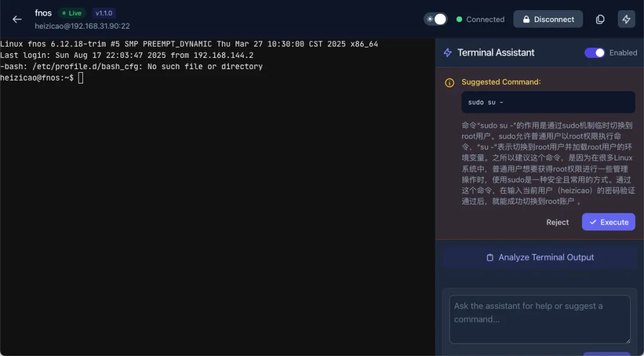
Task: Disable the Terminal Assistant toggle switch
Action: coord(595,52)
